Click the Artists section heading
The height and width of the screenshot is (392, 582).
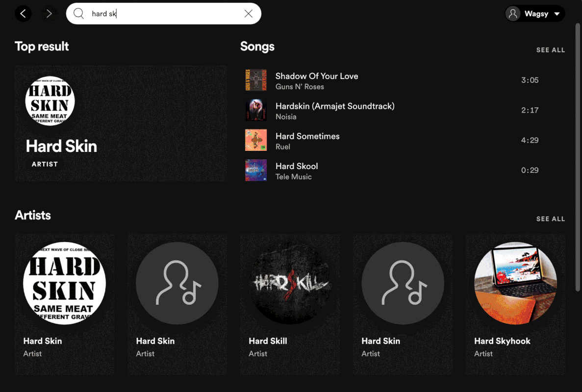pos(33,216)
